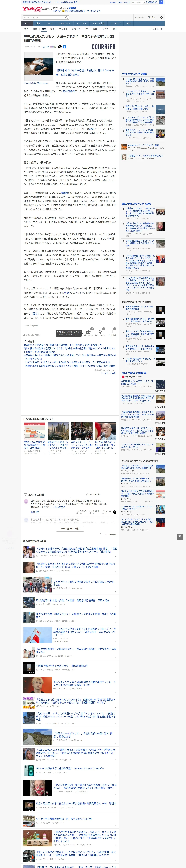Click the article photo of mother and child
This screenshot has height=868, width=186.
point(39,66)
